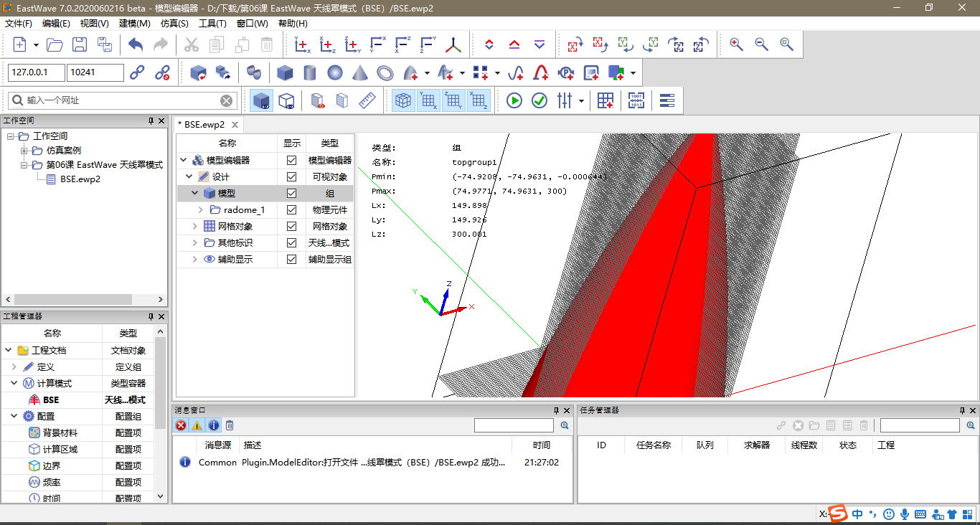Viewport: 980px width, 525px height.
Task: Click the URL address search field
Action: click(x=122, y=100)
